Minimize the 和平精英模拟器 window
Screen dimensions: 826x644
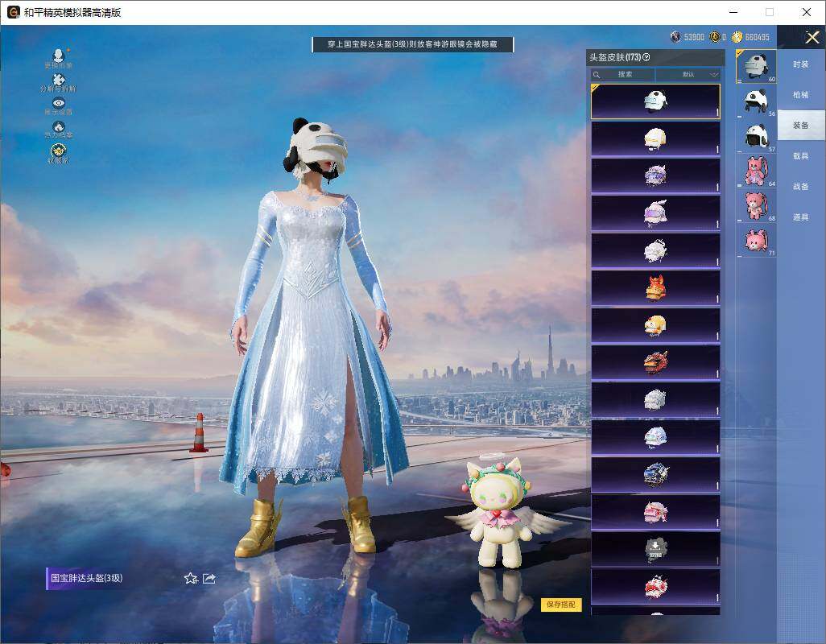coord(733,12)
